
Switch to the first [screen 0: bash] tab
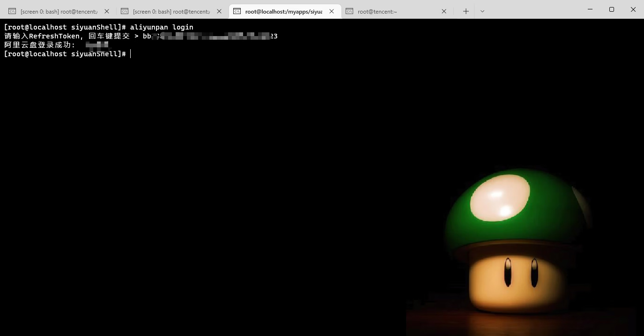(x=59, y=11)
